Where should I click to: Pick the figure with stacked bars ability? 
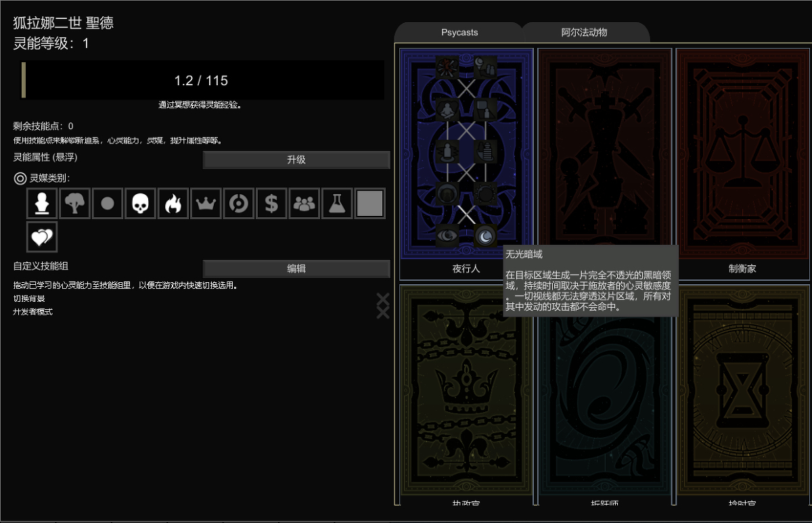pyautogui.click(x=484, y=151)
